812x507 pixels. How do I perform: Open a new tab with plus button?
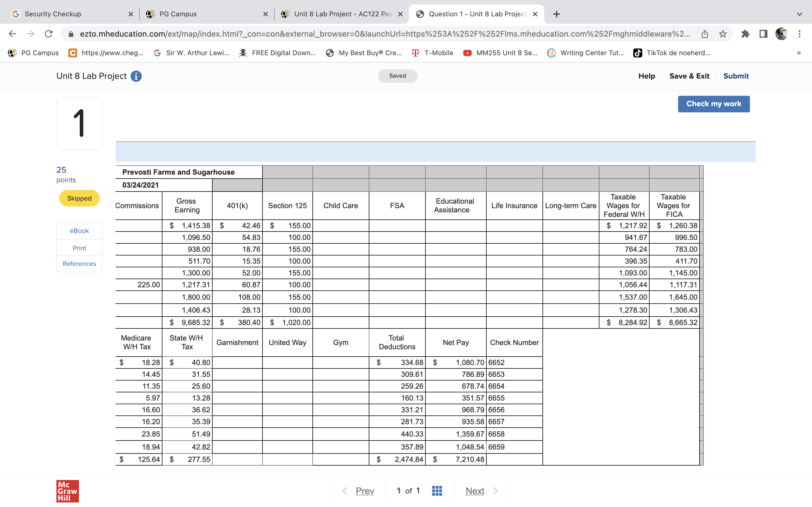[x=556, y=14]
